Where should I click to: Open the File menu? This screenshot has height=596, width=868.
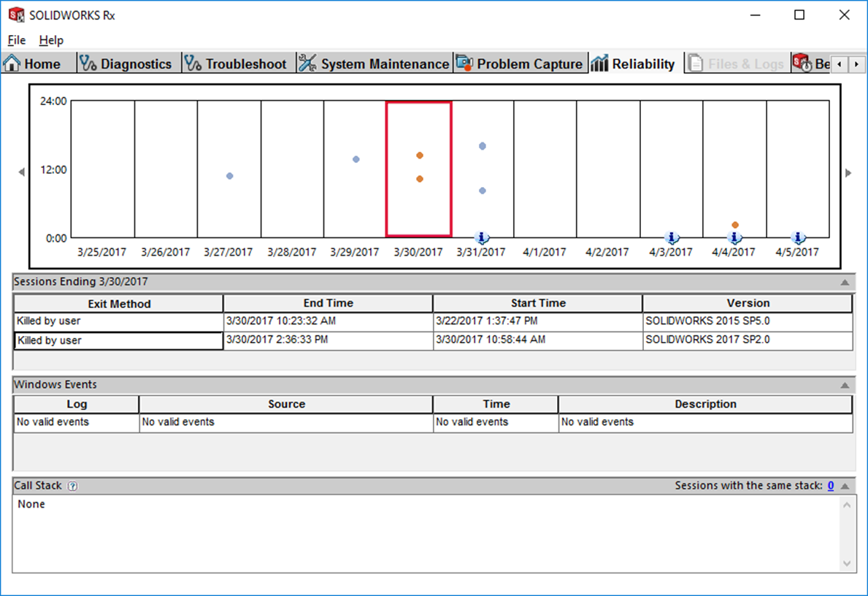(16, 40)
